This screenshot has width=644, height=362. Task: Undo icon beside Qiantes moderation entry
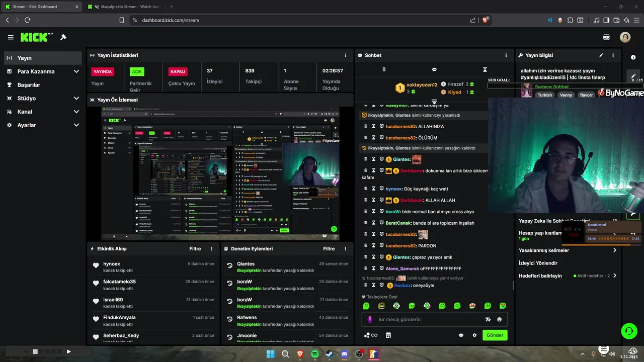click(230, 266)
